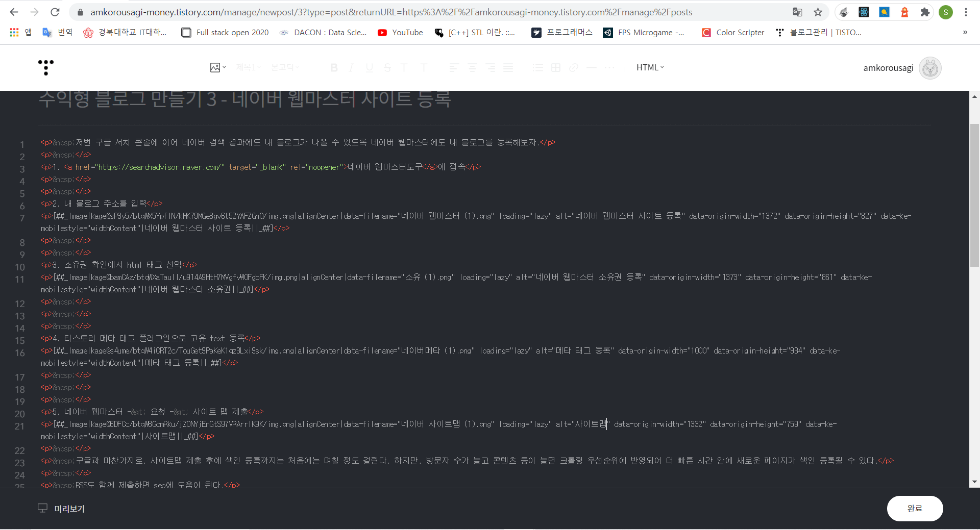Click the site info lock icon
980x530 pixels.
[x=80, y=12]
